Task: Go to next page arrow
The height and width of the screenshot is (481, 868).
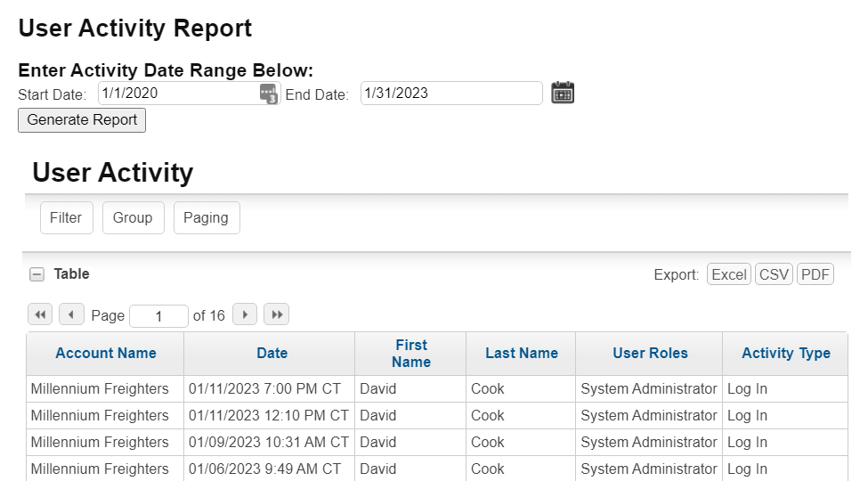Action: [x=245, y=314]
